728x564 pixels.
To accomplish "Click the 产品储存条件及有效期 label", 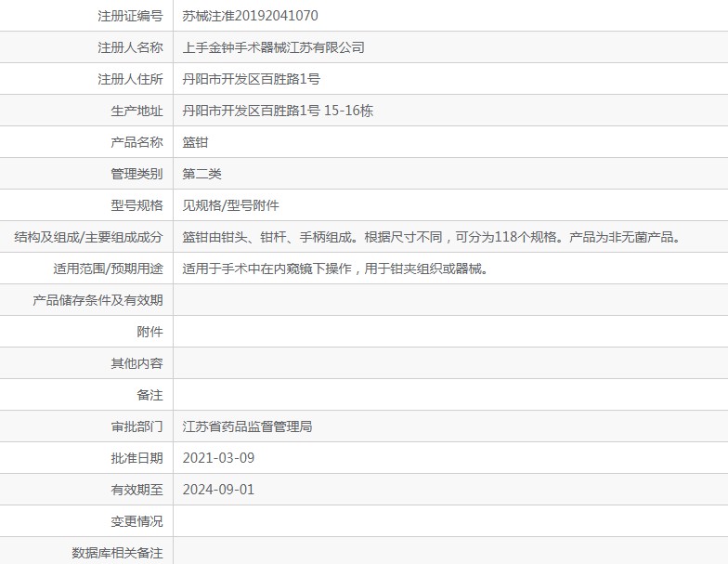I will 97,300.
